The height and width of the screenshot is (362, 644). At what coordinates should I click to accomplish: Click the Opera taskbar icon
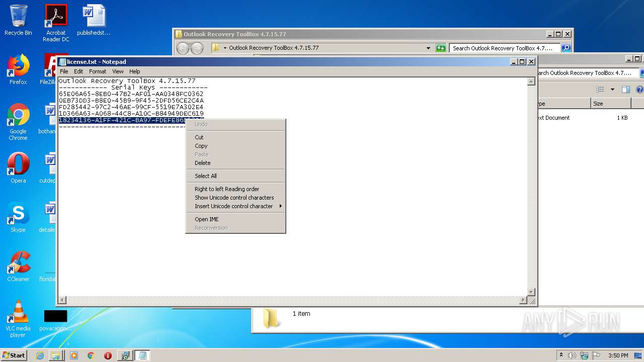(x=108, y=355)
